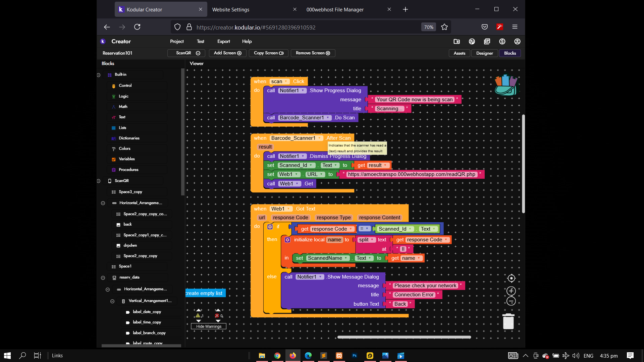Click the viewer horizontal scrollbar
644x362 pixels.
coord(404,337)
